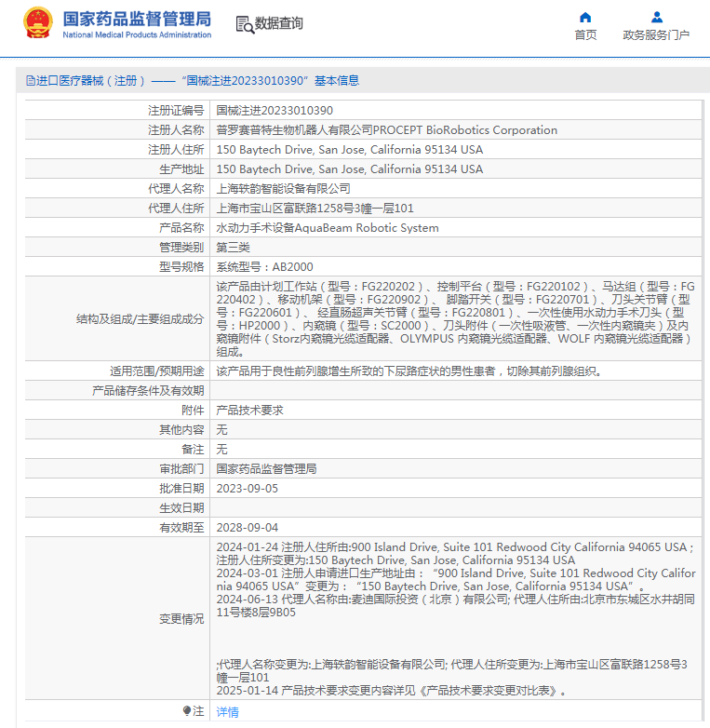The height and width of the screenshot is (728, 710).
Task: Click the 国家药品监督管理局 header title
Action: [137, 19]
